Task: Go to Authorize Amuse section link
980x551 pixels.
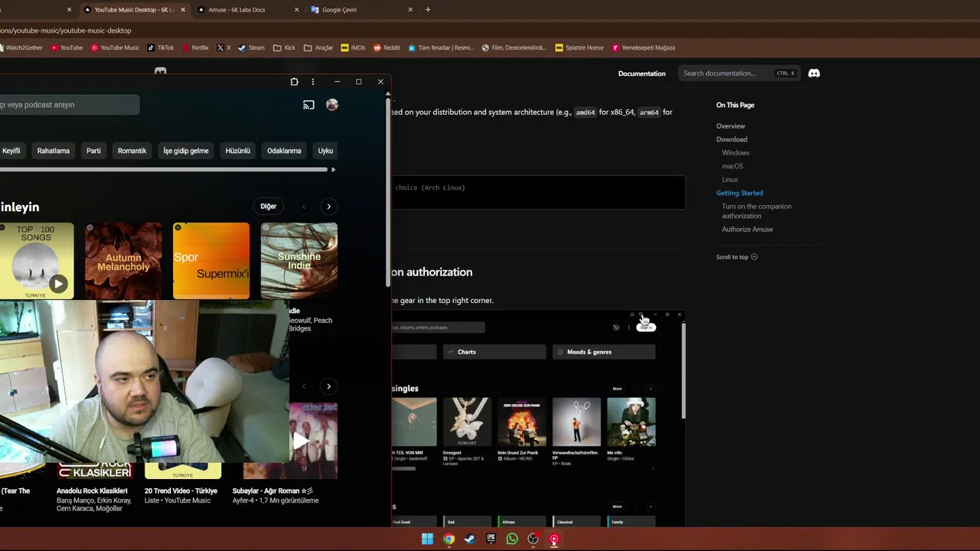Action: point(747,230)
